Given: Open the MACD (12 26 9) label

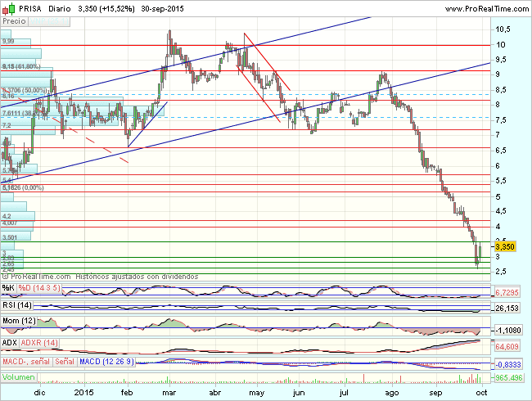Looking at the screenshot, I should [x=106, y=362].
